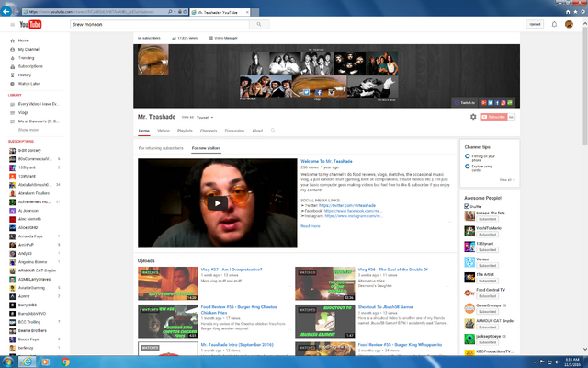Expand View all channel tips
Viewport: 588px width, 368px height.
click(x=507, y=180)
